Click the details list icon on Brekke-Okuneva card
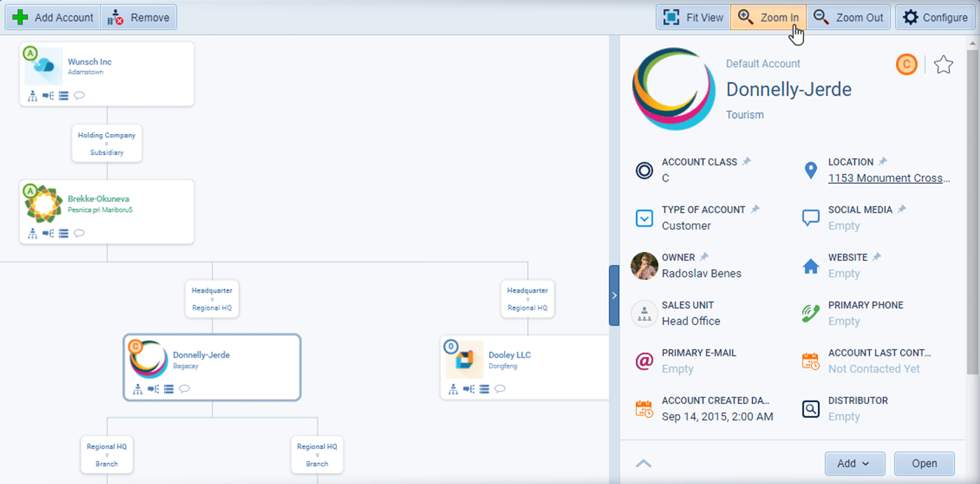The height and width of the screenshot is (484, 980). [x=63, y=233]
